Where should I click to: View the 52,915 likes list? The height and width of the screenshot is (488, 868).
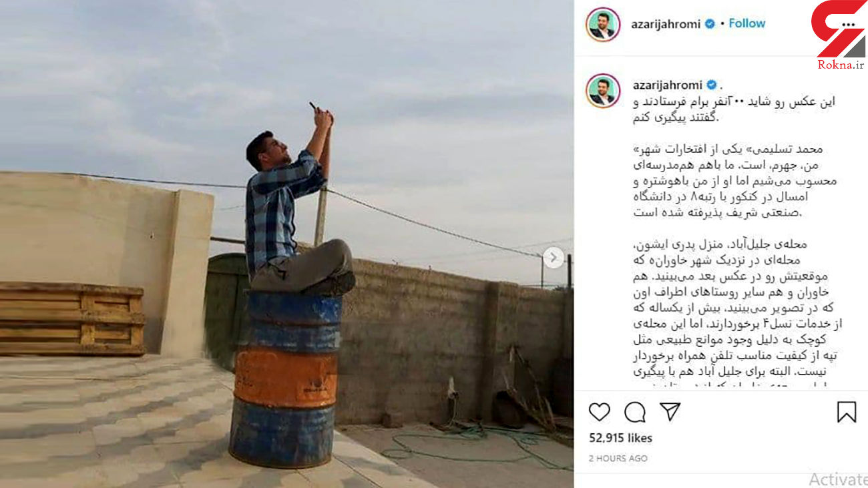tap(620, 438)
